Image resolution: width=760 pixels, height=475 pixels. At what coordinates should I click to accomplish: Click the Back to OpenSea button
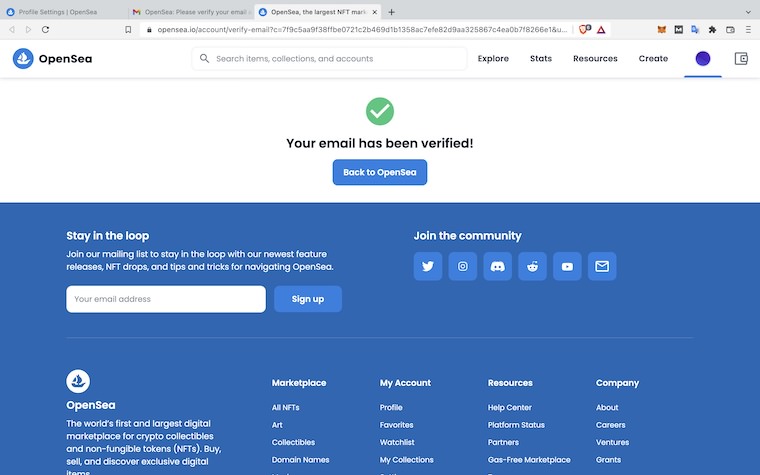380,172
